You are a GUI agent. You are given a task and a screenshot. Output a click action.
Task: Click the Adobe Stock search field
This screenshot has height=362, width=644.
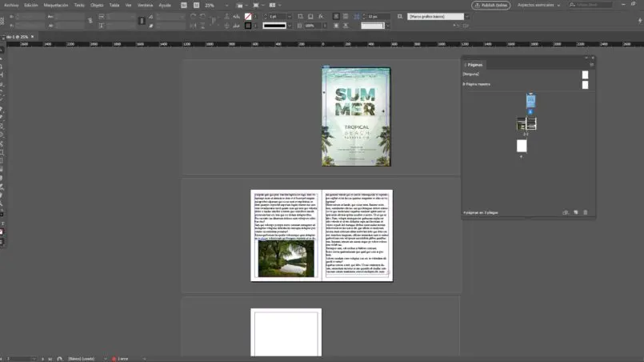coord(590,5)
